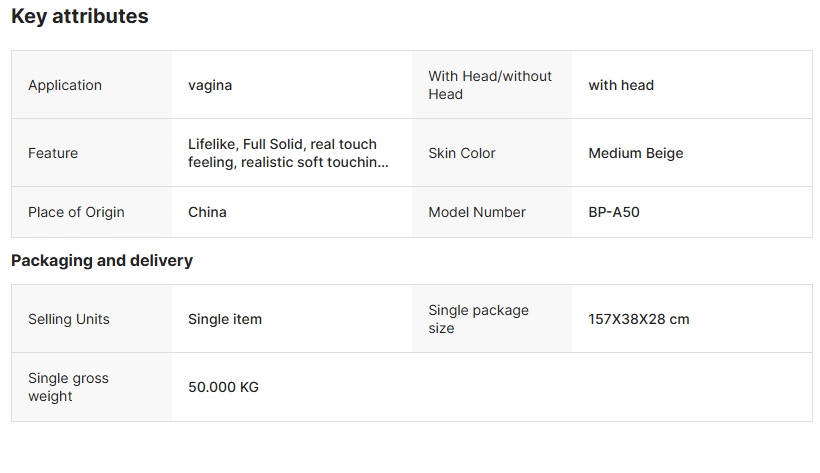Click the Model Number label
Viewport: 820px width, 473px height.
(477, 212)
